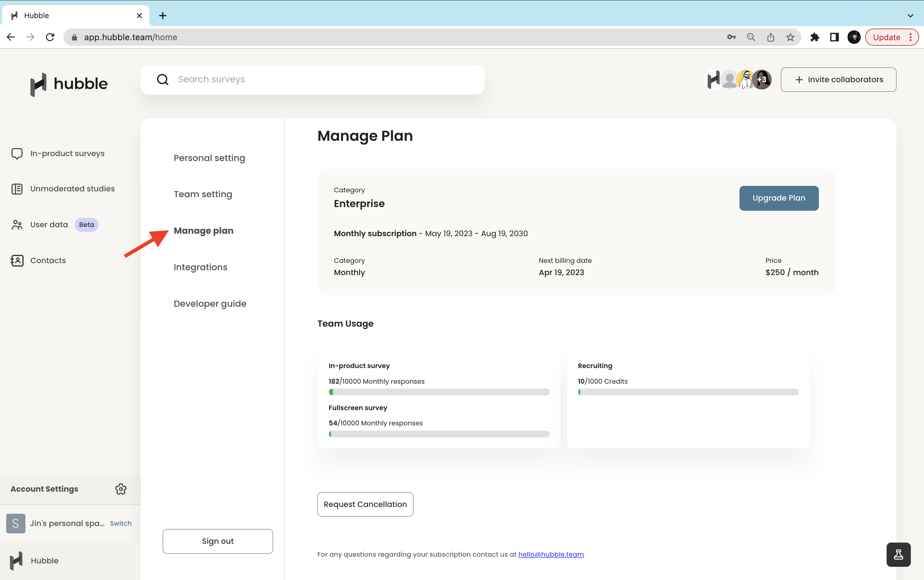This screenshot has height=580, width=924.
Task: Click Invite collaborators button
Action: pos(838,79)
